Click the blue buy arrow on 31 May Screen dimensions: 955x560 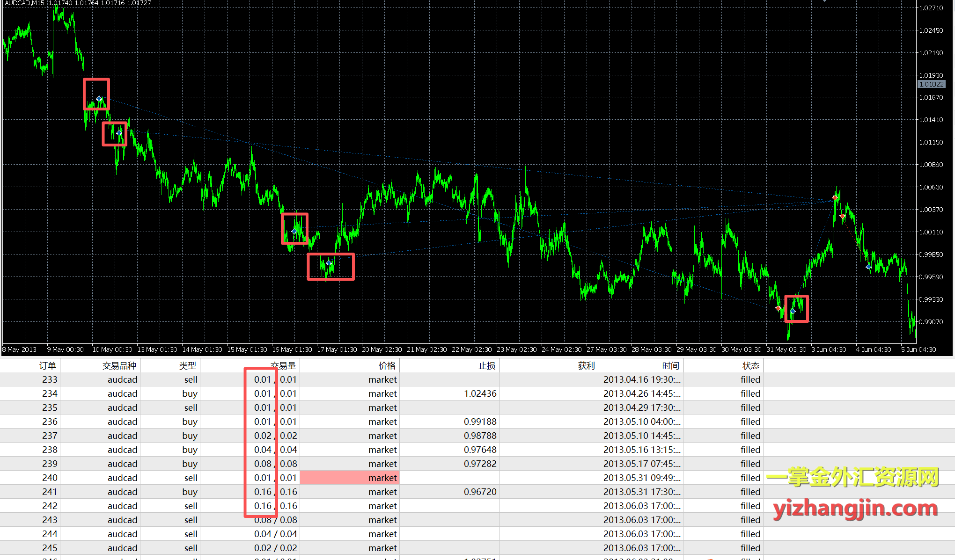[x=793, y=311]
